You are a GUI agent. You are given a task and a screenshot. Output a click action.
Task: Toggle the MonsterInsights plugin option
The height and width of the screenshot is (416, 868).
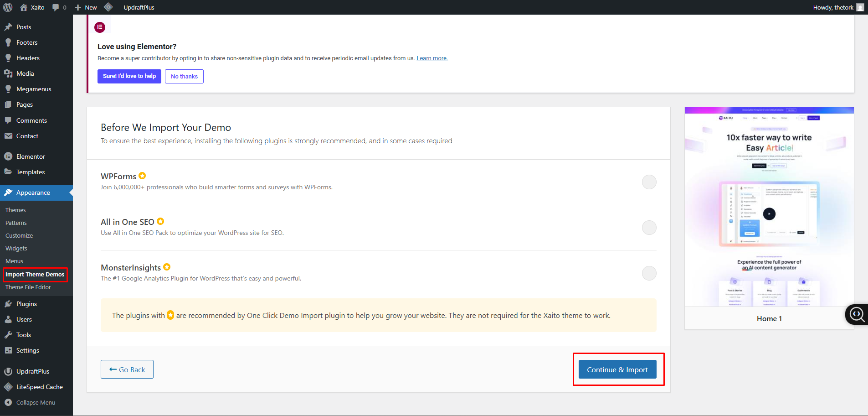(649, 273)
